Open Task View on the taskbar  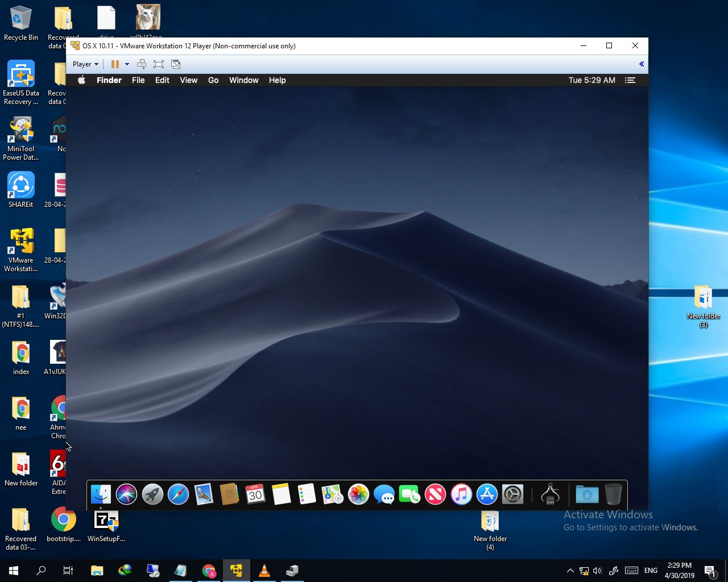click(68, 571)
